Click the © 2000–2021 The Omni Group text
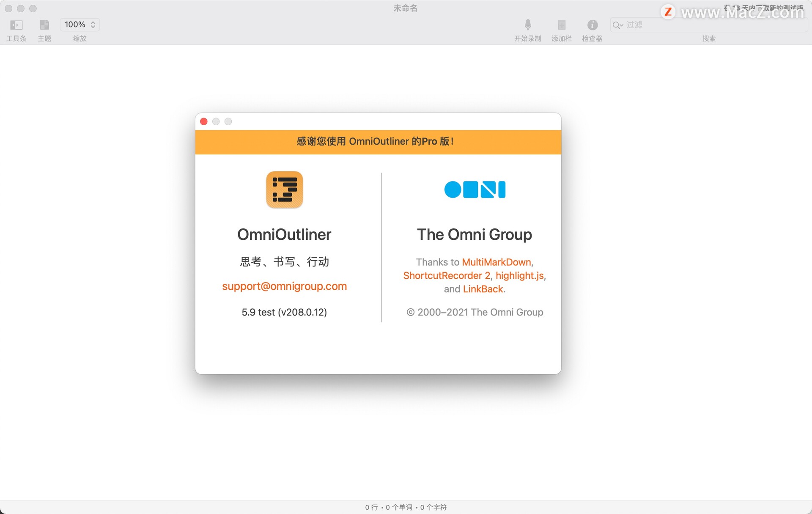Screen dimensions: 812x514 pos(475,312)
